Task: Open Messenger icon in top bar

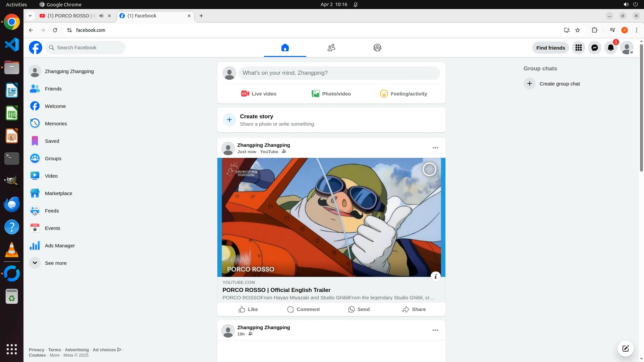Action: pos(594,48)
